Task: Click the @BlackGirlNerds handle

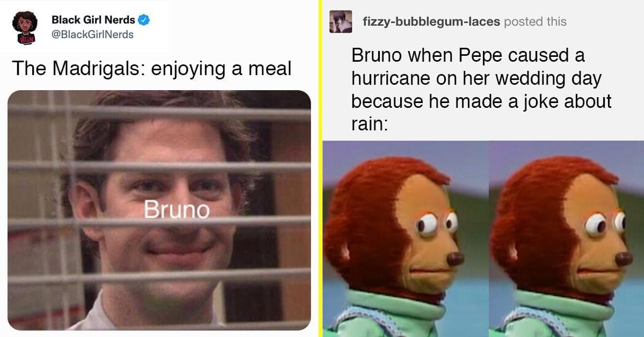Action: click(x=92, y=34)
